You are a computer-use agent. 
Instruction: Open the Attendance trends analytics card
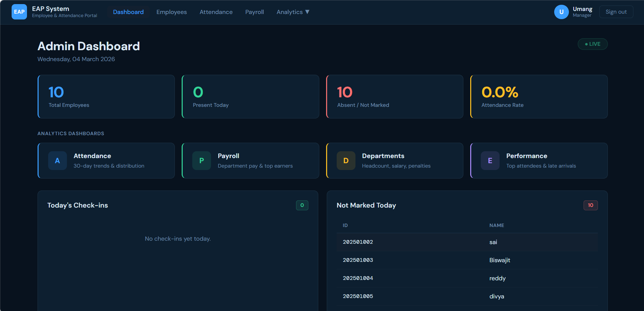[106, 160]
